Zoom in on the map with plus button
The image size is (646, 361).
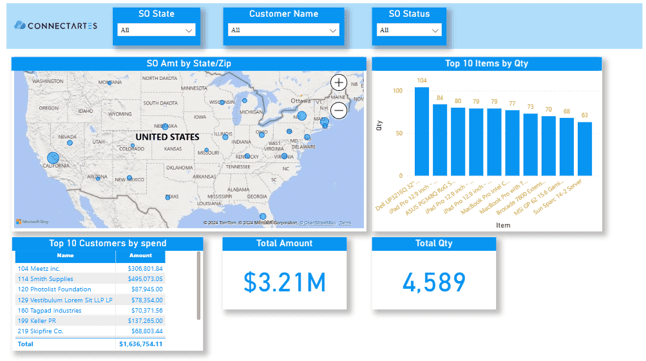339,83
